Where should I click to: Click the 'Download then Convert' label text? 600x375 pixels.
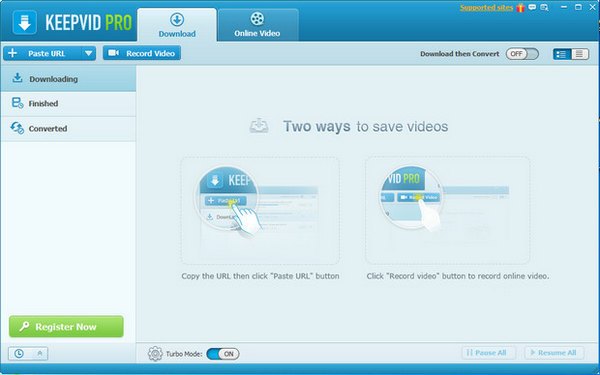coord(460,54)
